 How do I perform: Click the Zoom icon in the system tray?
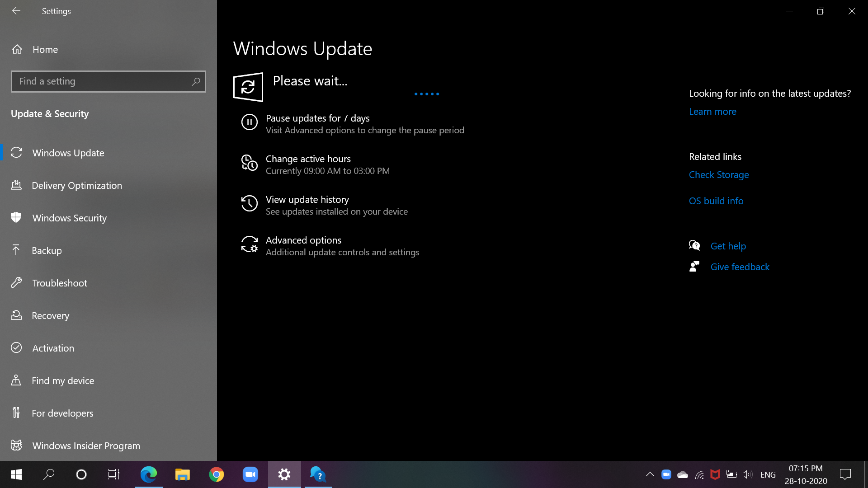click(x=666, y=474)
